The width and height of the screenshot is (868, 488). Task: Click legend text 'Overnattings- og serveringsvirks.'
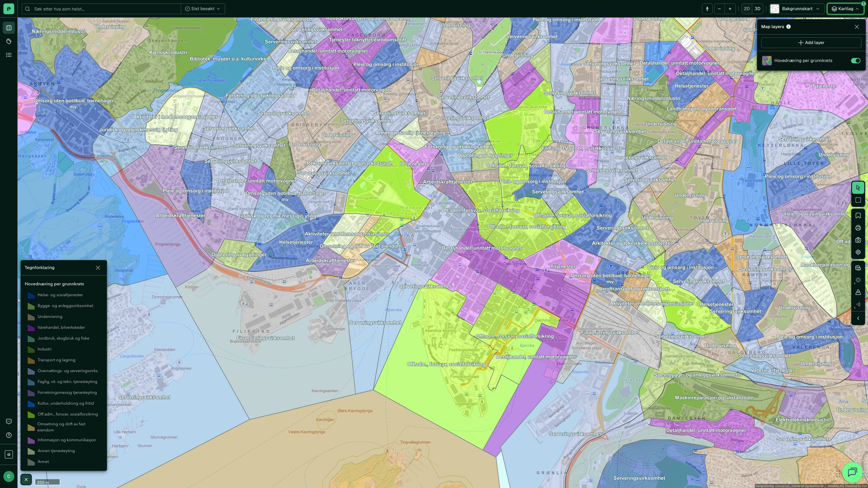point(68,371)
